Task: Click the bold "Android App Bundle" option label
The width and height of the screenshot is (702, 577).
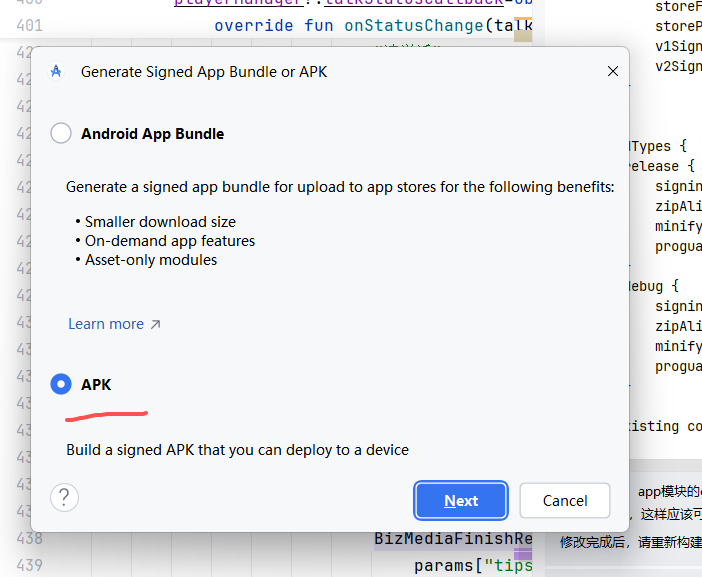Action: [152, 134]
